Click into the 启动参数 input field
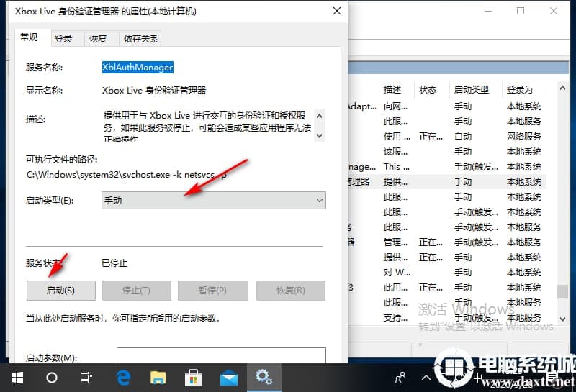Screen dimensions: 576x392 tap(221, 355)
